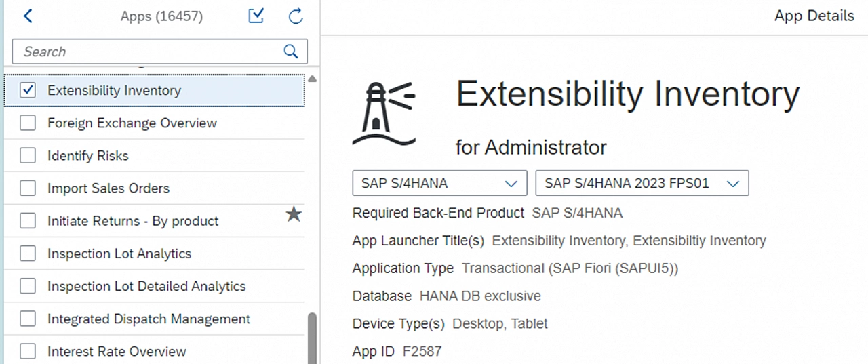The image size is (868, 364).
Task: Check the Foreign Exchange Overview checkbox
Action: tap(28, 123)
